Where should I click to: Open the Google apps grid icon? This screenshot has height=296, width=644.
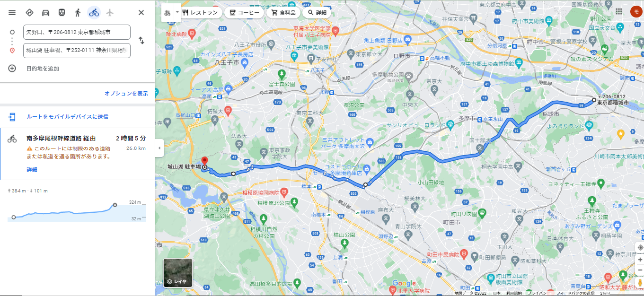(x=619, y=12)
